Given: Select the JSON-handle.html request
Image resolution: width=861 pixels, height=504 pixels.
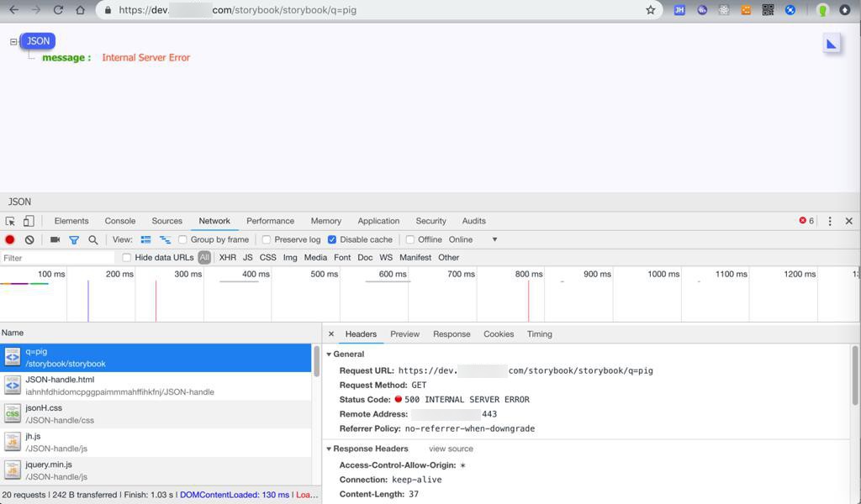Looking at the screenshot, I should click(x=156, y=386).
